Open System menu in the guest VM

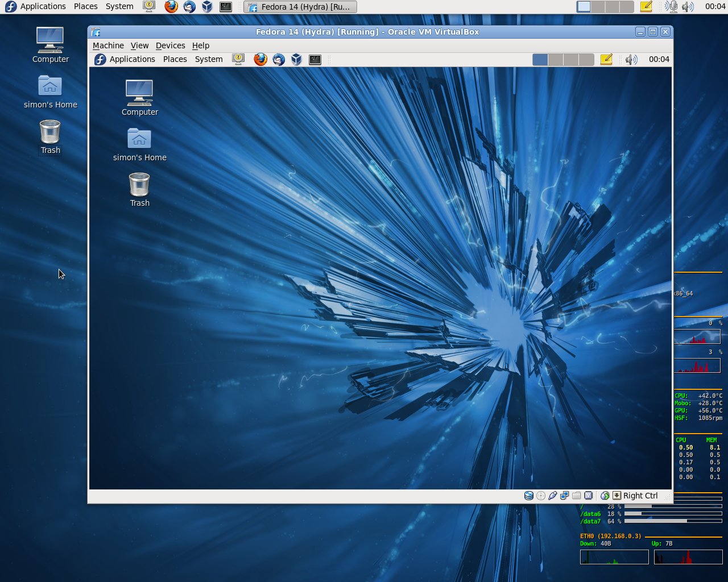click(x=209, y=59)
